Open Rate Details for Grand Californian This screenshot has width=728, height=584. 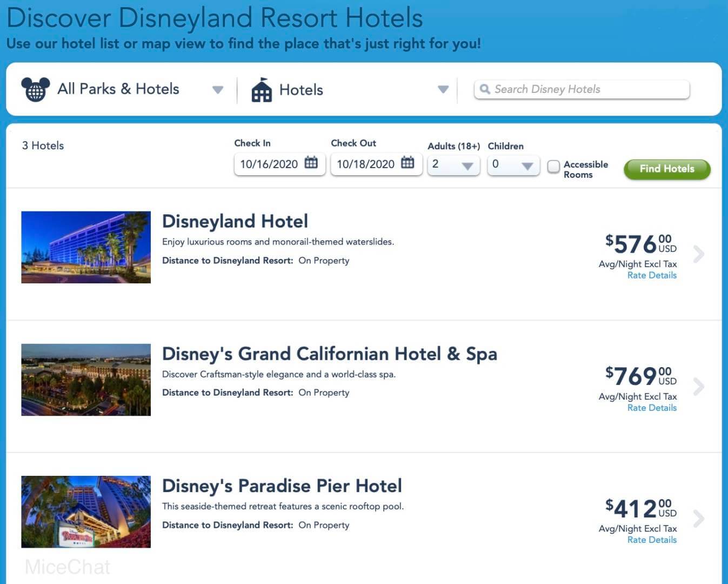(652, 408)
